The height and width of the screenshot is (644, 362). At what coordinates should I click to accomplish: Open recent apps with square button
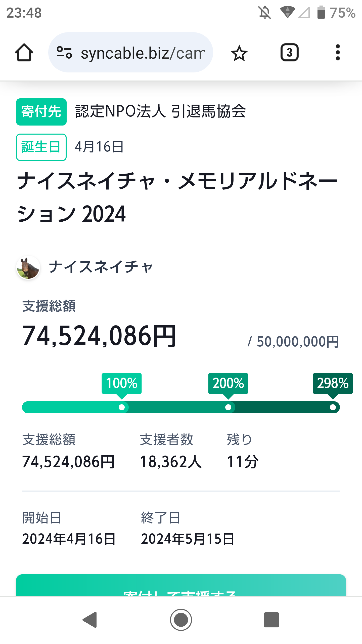coord(271,620)
